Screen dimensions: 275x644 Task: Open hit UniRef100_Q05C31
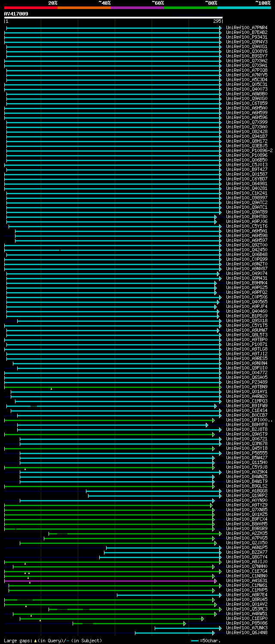point(247,84)
